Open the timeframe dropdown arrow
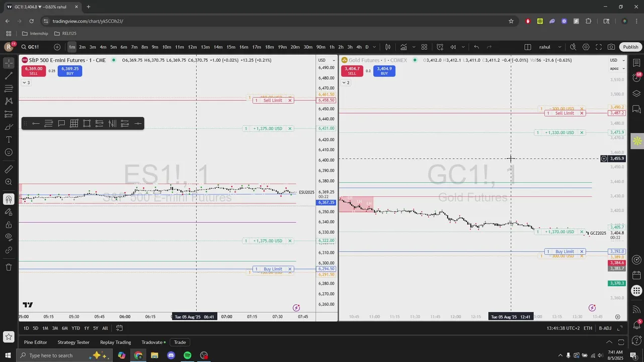 pos(375,47)
